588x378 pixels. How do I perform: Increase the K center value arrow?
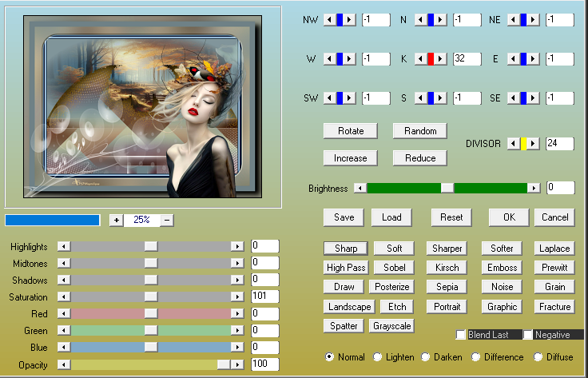tap(440, 59)
